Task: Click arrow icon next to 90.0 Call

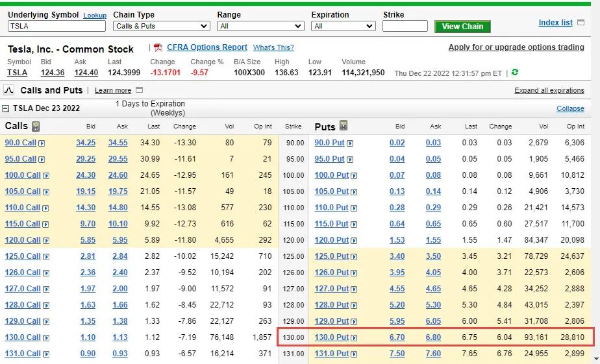Action: click(42, 143)
